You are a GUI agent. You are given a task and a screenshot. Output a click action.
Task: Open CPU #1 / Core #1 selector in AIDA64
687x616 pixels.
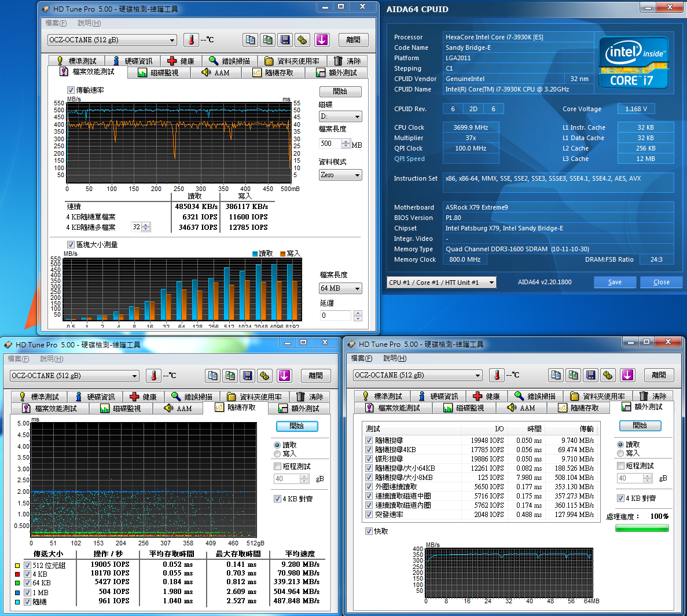click(441, 283)
